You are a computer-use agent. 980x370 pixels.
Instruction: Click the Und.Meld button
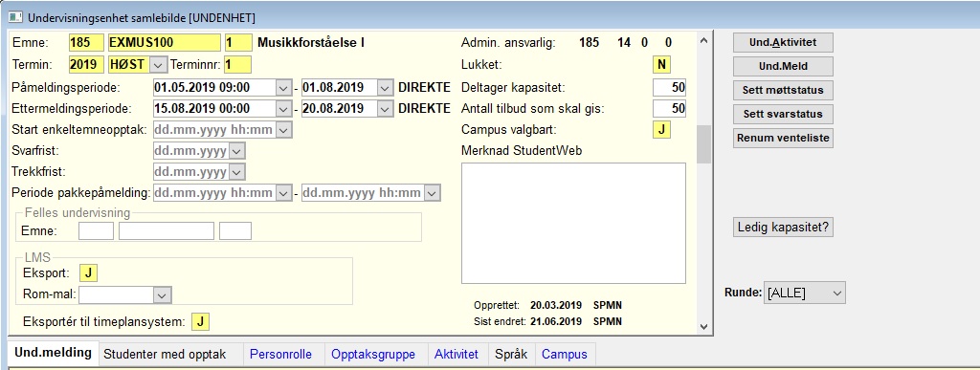point(783,66)
